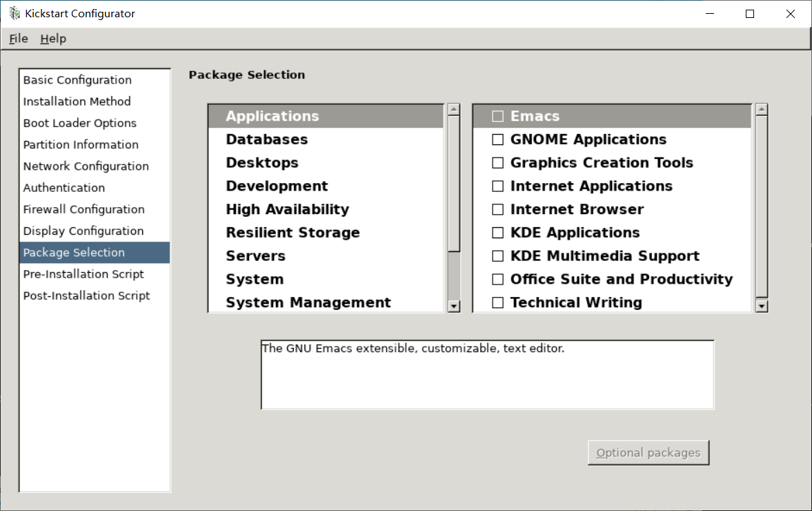This screenshot has width=812, height=511.
Task: Go to Installation Method section
Action: pos(95,102)
